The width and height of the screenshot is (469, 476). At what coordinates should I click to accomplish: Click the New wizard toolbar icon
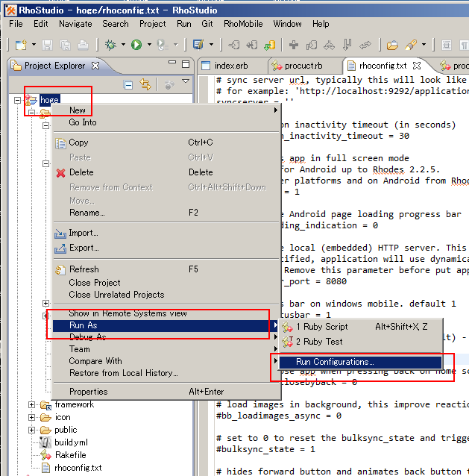click(x=21, y=45)
